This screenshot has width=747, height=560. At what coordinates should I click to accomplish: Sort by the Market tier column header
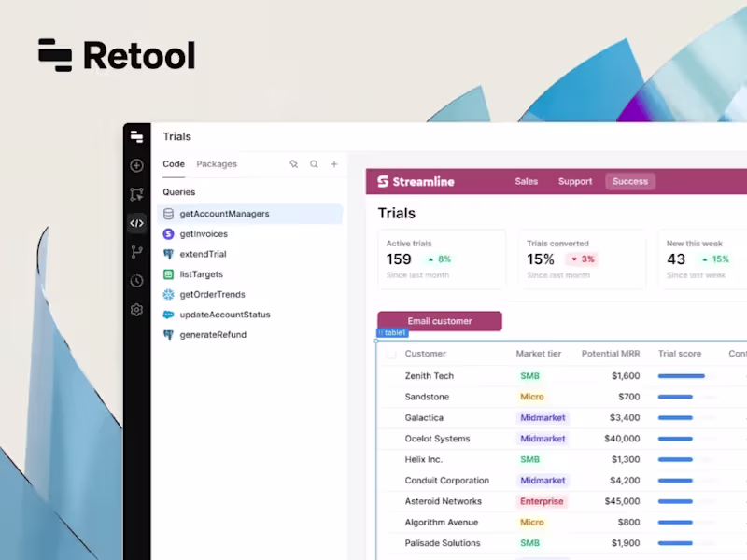click(539, 354)
